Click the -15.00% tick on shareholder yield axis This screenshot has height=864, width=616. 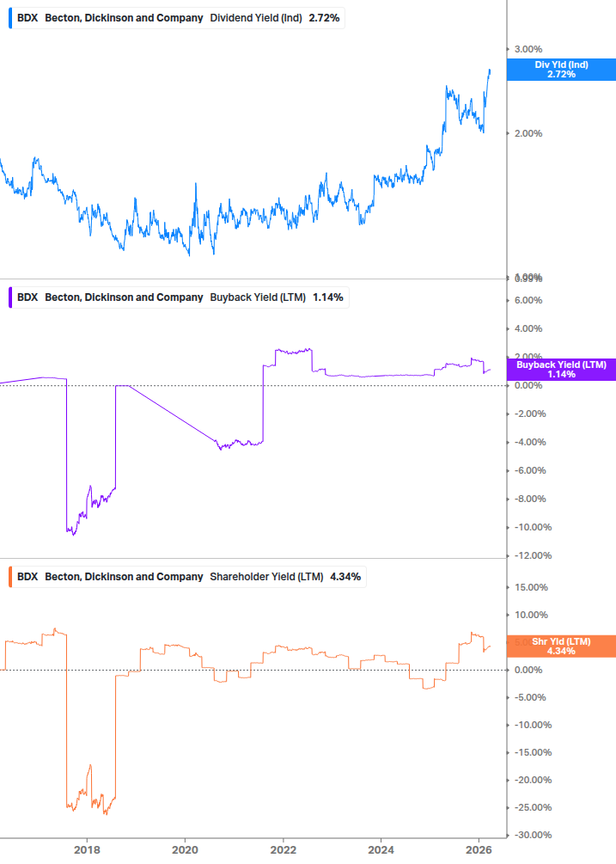[x=533, y=753]
